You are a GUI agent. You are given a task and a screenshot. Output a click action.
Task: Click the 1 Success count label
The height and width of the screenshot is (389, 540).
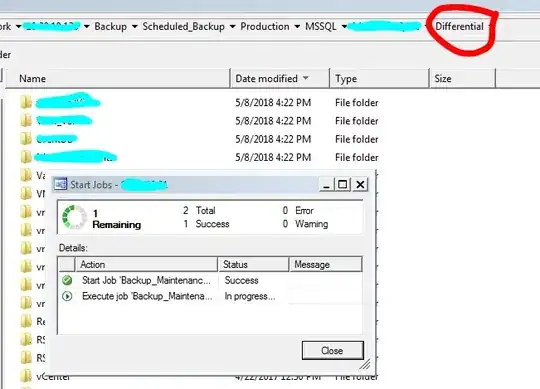tap(206, 224)
